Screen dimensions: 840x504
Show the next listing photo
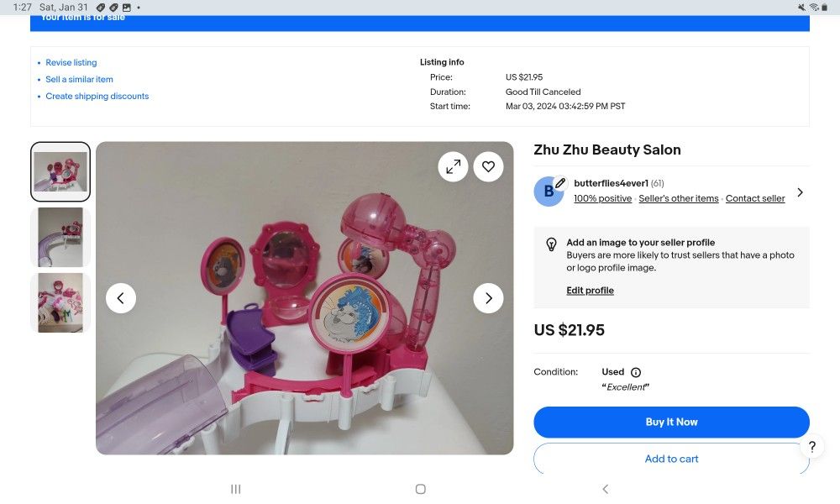(488, 298)
